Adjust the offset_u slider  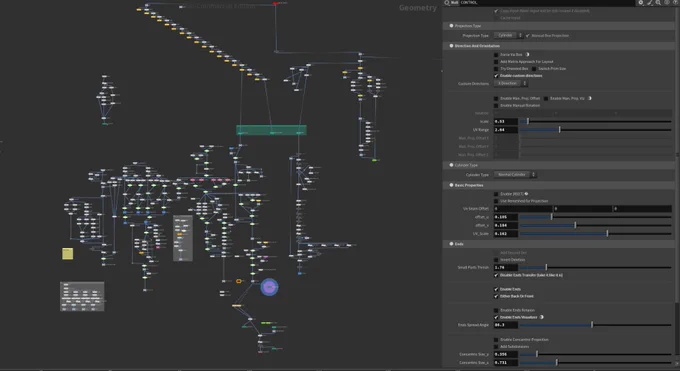point(596,217)
